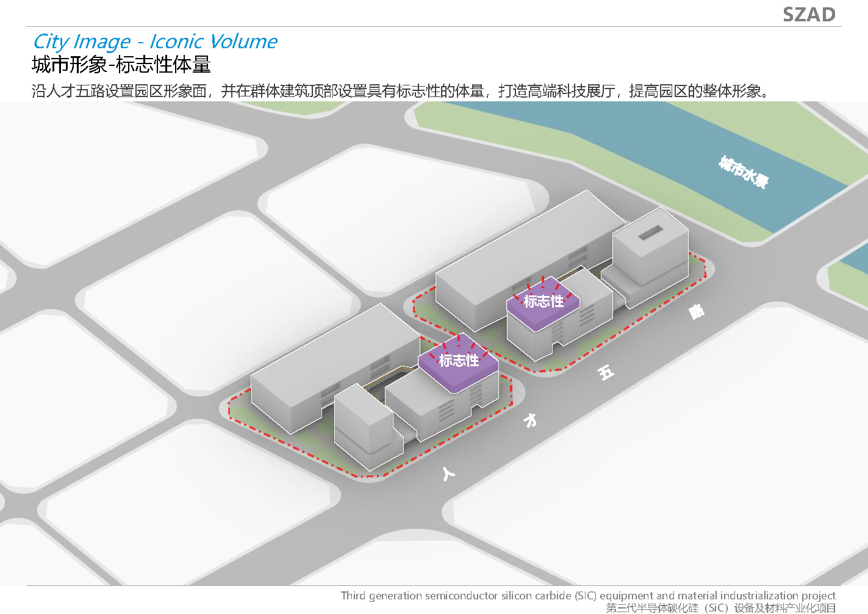The image size is (868, 614).
Task: Click the road label character '人'
Action: [448, 473]
